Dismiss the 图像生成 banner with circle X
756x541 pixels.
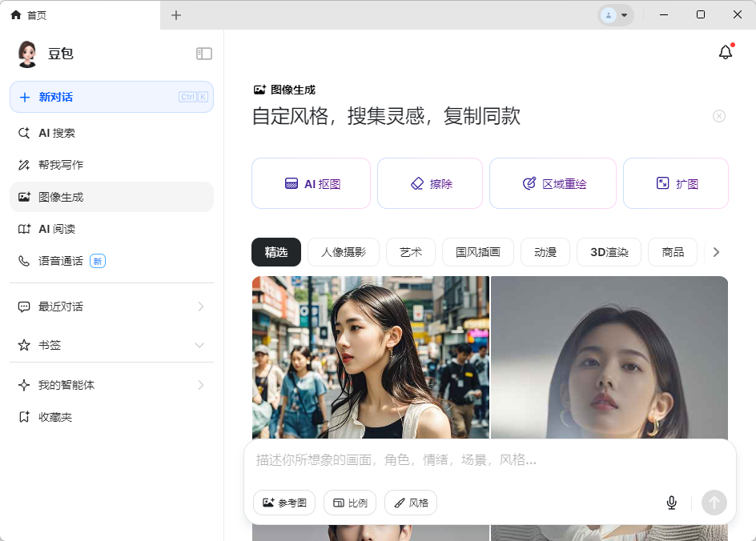point(719,116)
